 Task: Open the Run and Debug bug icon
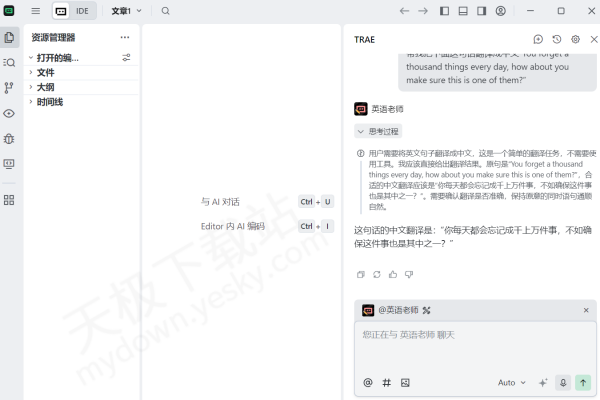pos(9,139)
